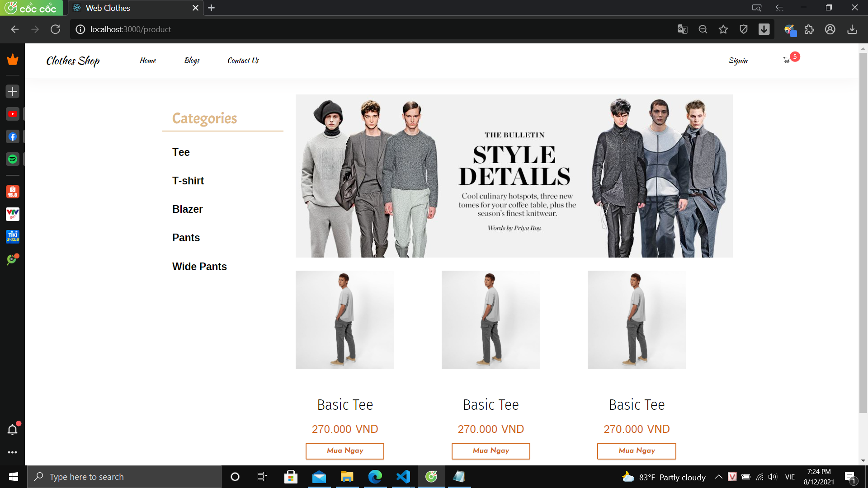The image size is (868, 488).
Task: Open Visual Studio Code from taskbar
Action: coord(403,477)
